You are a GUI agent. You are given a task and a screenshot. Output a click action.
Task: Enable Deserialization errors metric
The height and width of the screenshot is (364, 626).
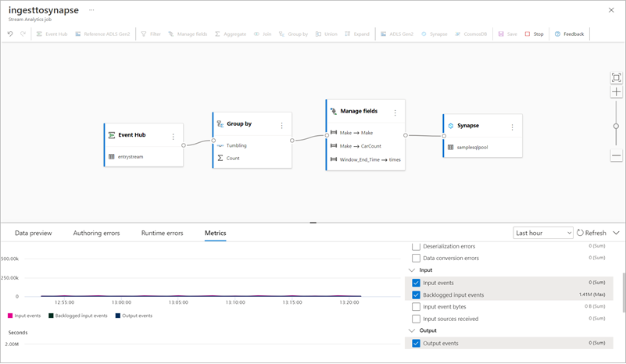pyautogui.click(x=416, y=246)
